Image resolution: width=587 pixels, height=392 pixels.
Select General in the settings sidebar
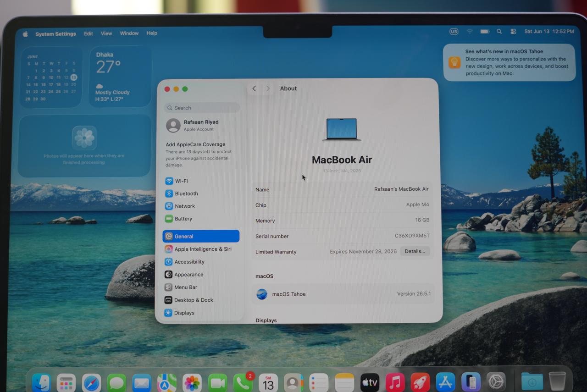click(201, 236)
